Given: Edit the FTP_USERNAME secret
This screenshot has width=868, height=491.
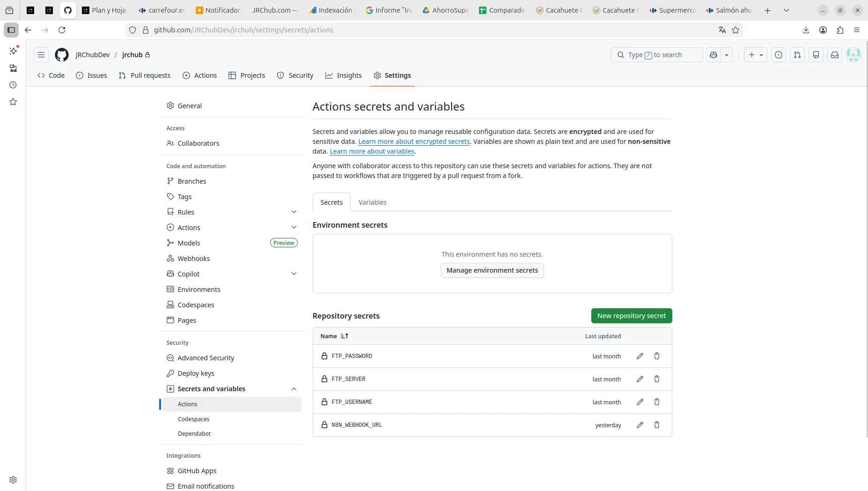Looking at the screenshot, I should click(640, 402).
